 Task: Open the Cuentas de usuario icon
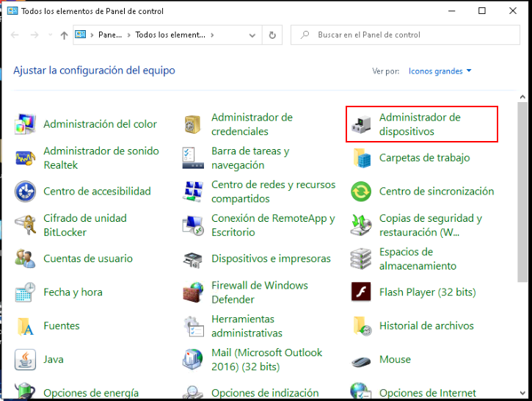point(25,259)
